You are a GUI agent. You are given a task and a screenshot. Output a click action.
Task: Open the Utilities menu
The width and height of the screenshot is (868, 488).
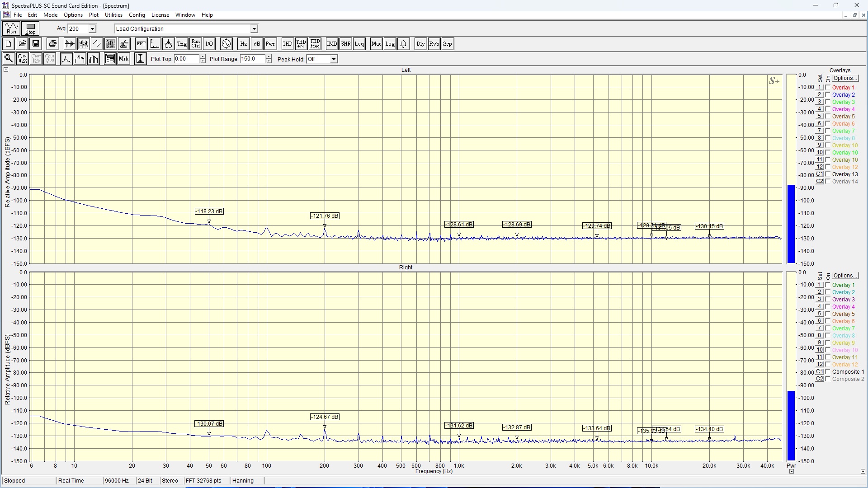[x=113, y=15]
